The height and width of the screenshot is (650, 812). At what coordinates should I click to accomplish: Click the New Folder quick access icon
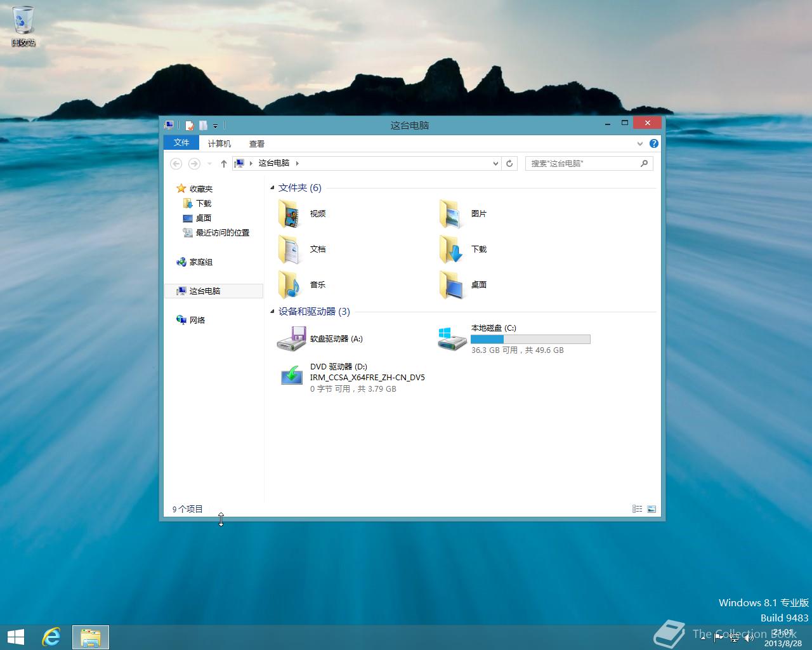click(203, 126)
